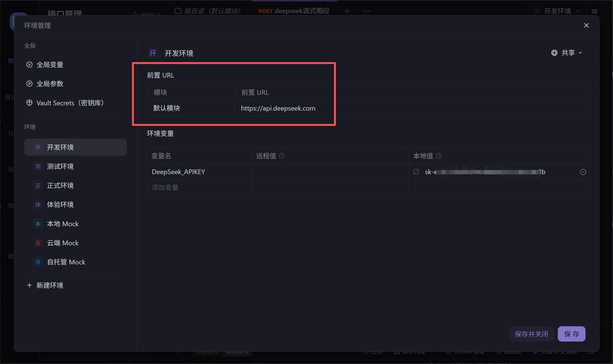Open 自托管 Mock environment
613x364 pixels.
pyautogui.click(x=66, y=262)
